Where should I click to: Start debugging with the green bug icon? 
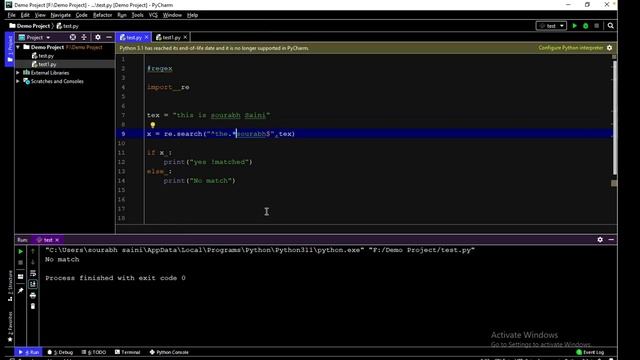(x=586, y=26)
